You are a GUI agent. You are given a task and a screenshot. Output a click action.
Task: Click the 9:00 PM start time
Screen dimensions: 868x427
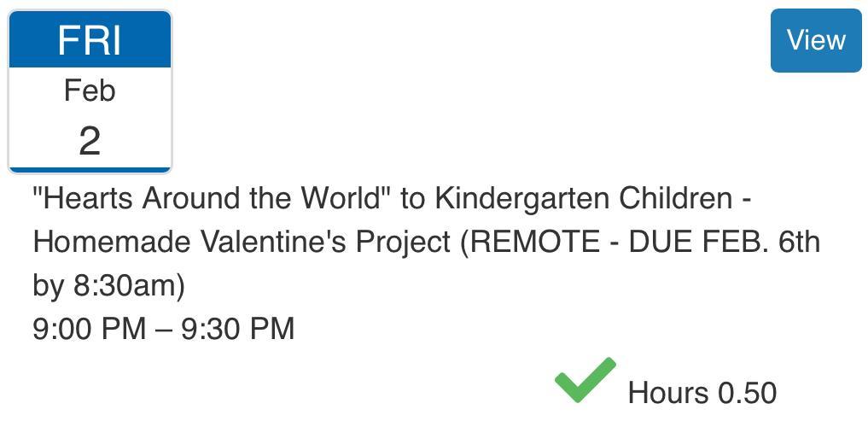tap(89, 328)
